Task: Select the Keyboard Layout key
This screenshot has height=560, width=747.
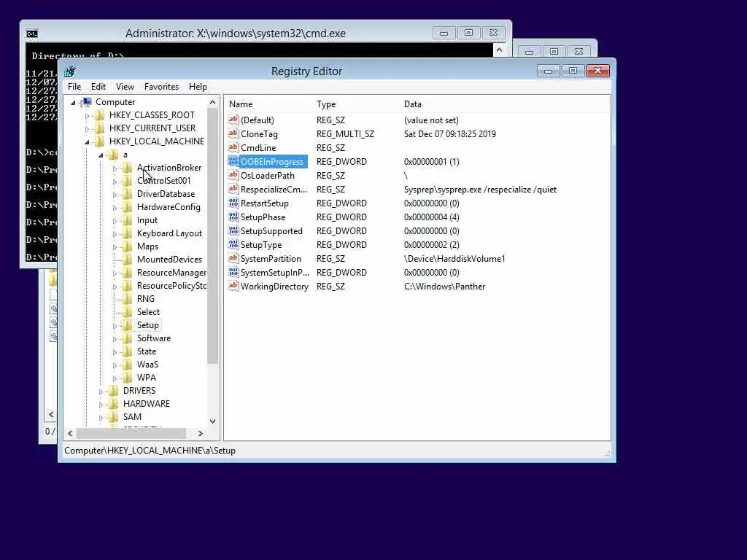Action: point(169,233)
